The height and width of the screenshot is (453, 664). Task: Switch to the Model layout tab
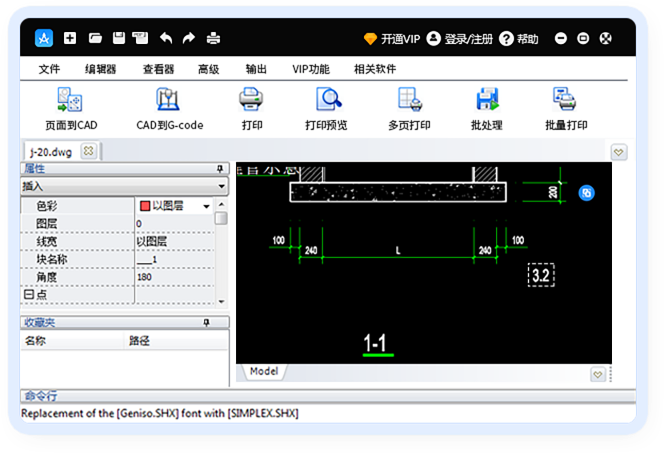264,371
